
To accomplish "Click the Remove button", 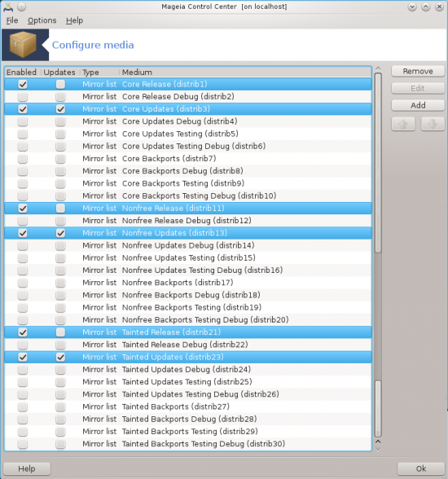I will pyautogui.click(x=418, y=71).
